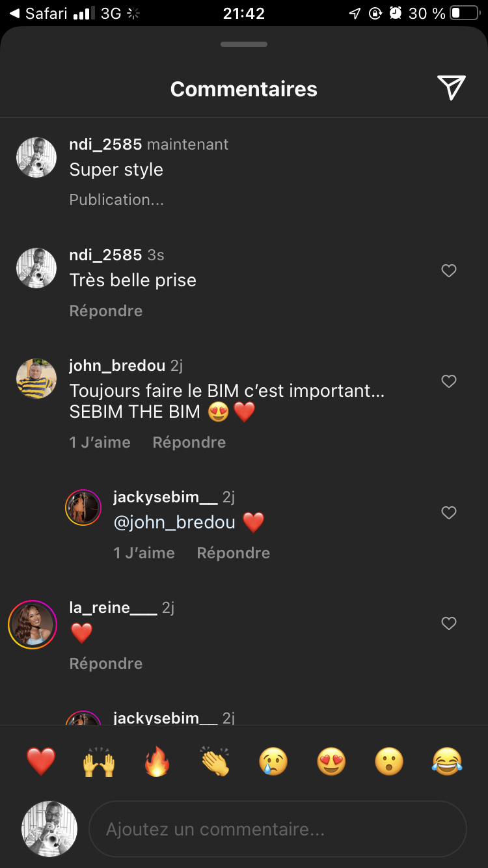Reply to the "Très belle prise" comment

[106, 311]
